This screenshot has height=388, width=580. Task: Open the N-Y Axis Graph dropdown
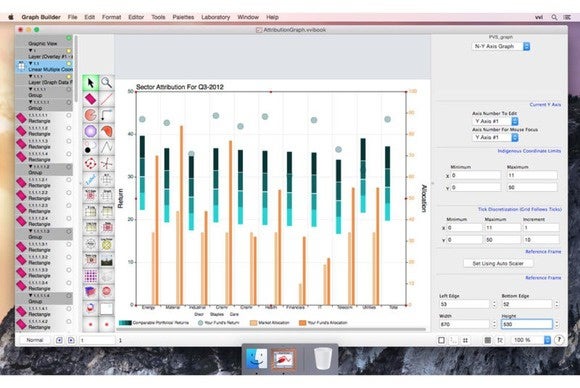tap(501, 46)
